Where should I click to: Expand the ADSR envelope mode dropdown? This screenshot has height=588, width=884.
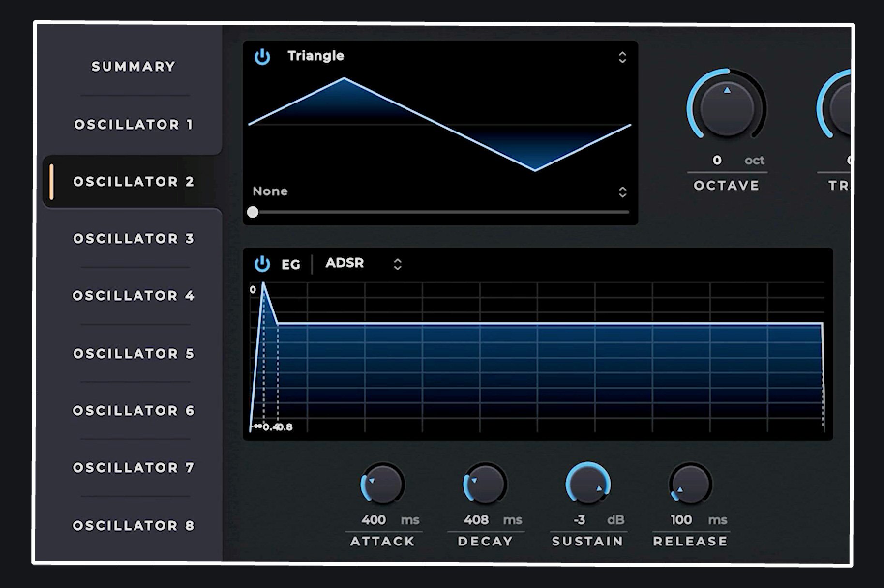pos(398,264)
